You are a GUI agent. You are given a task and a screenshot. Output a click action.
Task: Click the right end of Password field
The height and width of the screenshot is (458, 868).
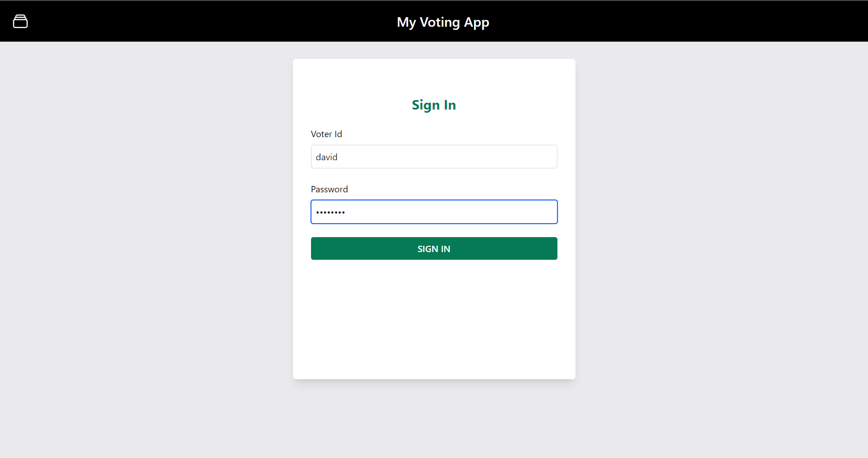(542, 212)
